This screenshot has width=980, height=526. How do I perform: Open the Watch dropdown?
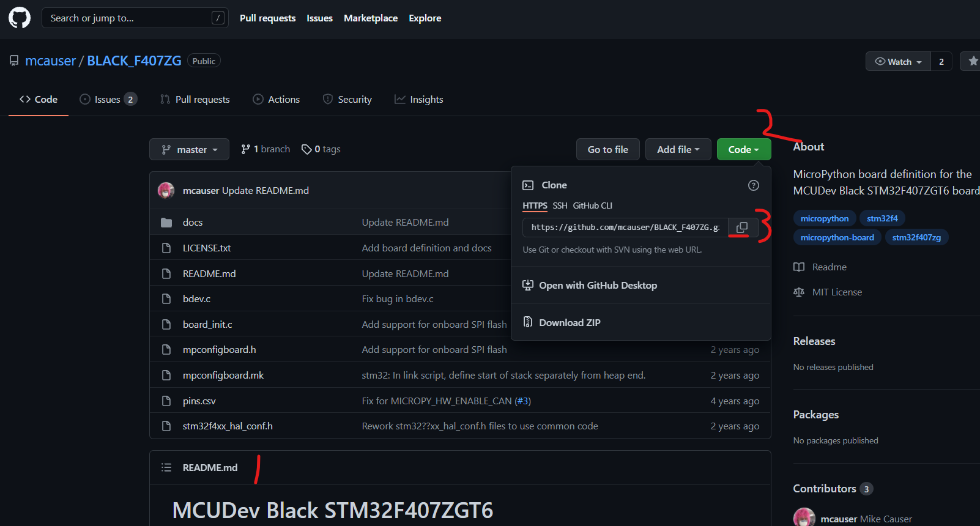[x=898, y=61]
